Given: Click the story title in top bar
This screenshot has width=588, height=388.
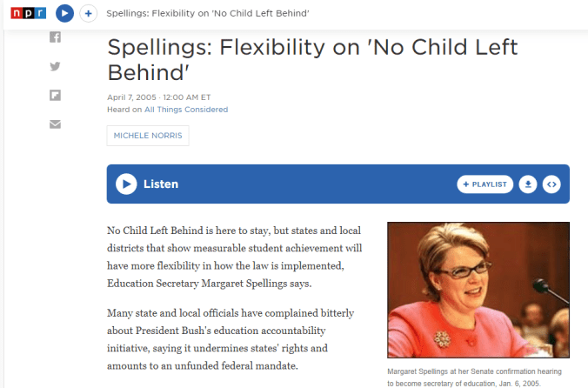Looking at the screenshot, I should (x=207, y=14).
